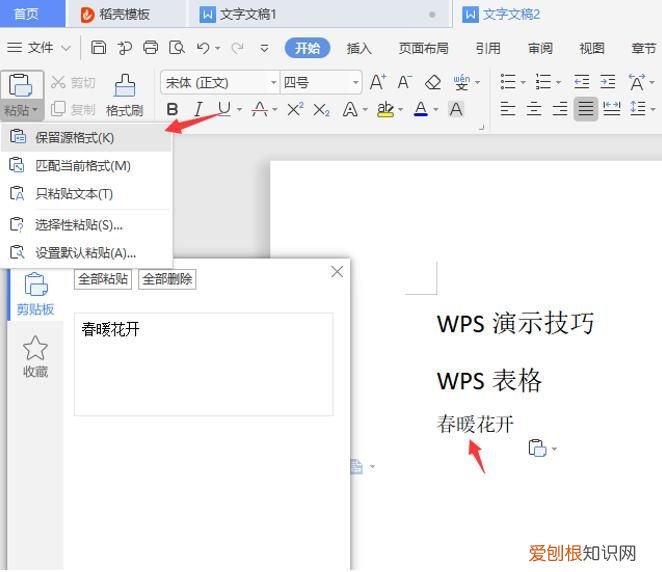Viewport: 662px width, 572px height.
Task: Click the numbered list icon
Action: (x=543, y=81)
